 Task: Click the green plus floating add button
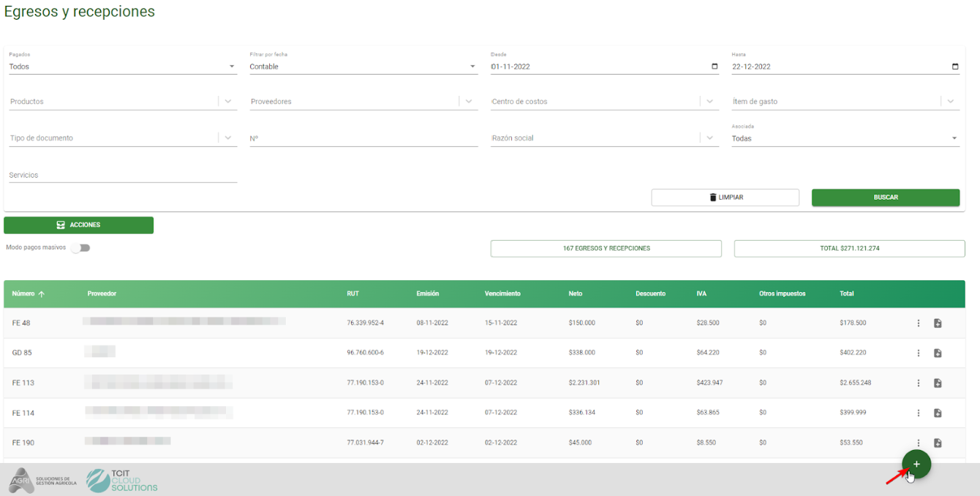click(x=916, y=465)
